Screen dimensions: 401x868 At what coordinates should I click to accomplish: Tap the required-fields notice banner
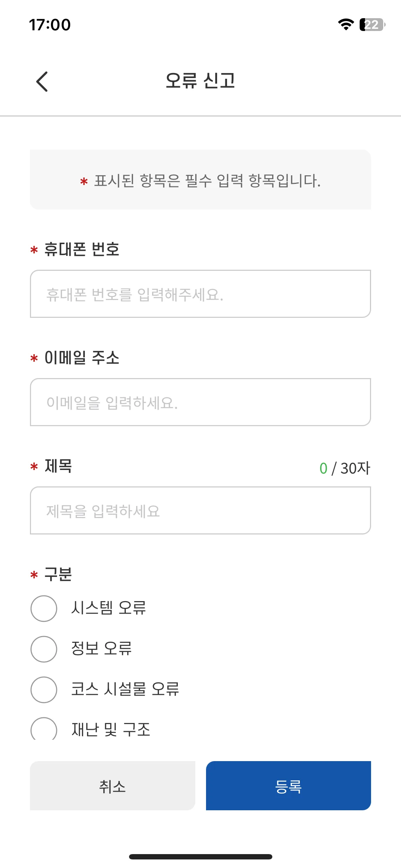(x=200, y=180)
